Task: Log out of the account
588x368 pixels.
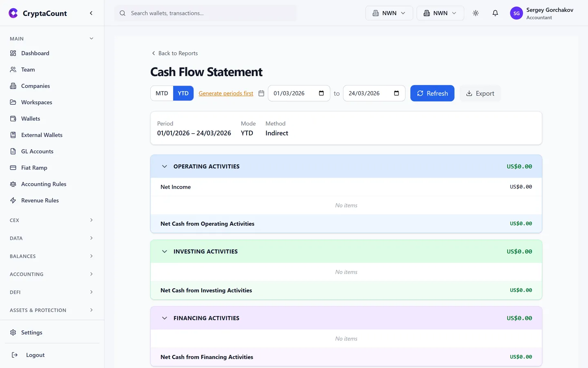Action: coord(52,355)
